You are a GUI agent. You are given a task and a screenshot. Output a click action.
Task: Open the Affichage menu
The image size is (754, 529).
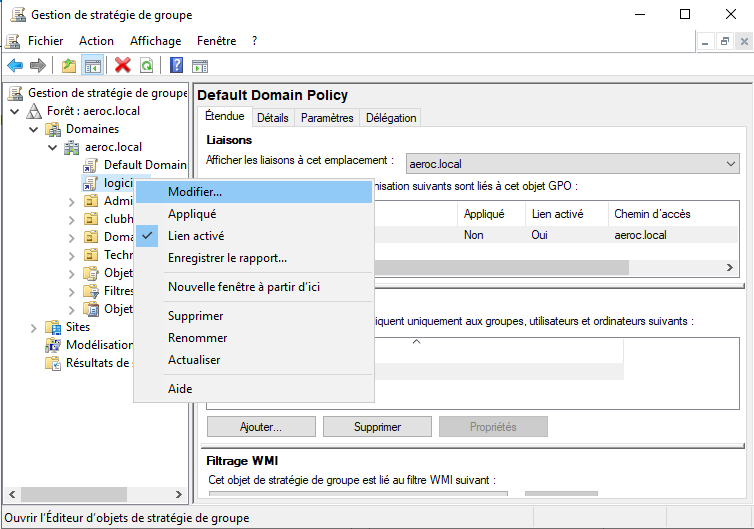(x=155, y=41)
